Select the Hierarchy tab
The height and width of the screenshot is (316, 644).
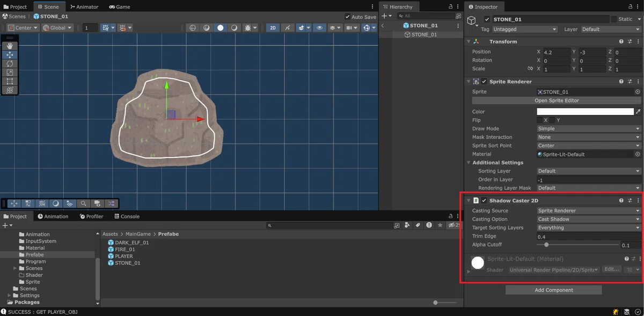point(398,7)
